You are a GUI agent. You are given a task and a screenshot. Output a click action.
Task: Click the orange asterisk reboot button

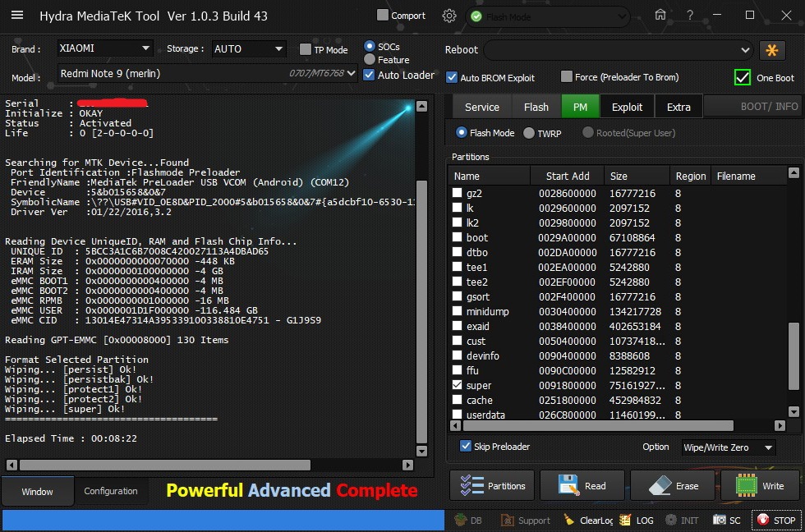point(772,50)
